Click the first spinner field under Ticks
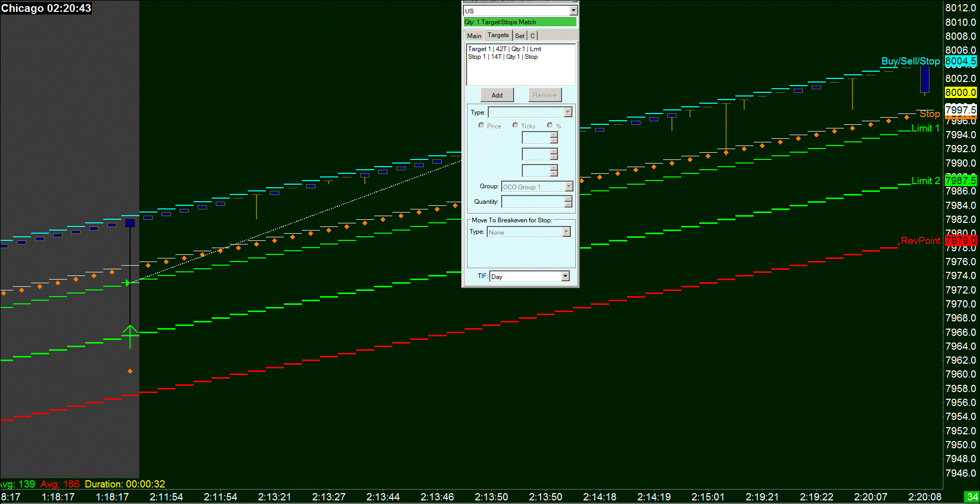 coord(537,138)
